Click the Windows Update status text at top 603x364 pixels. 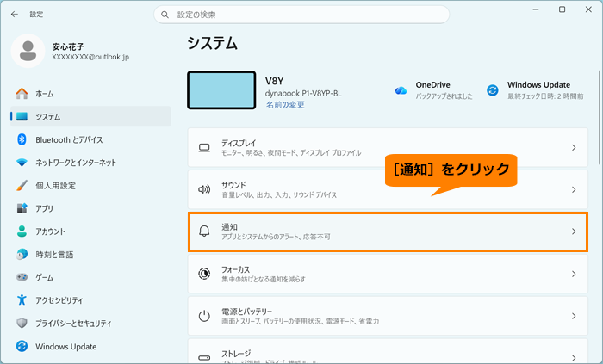(545, 96)
